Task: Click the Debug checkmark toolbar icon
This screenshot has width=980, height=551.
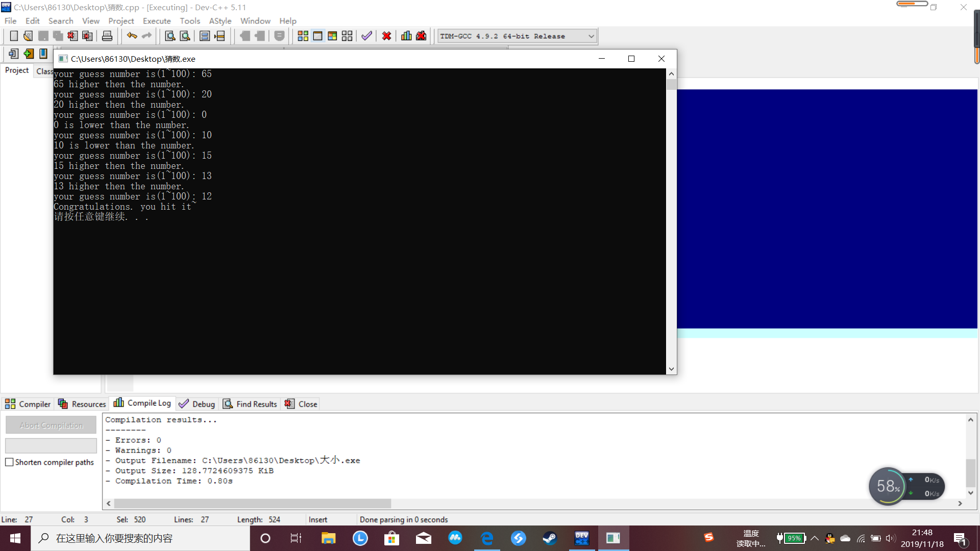Action: point(366,36)
